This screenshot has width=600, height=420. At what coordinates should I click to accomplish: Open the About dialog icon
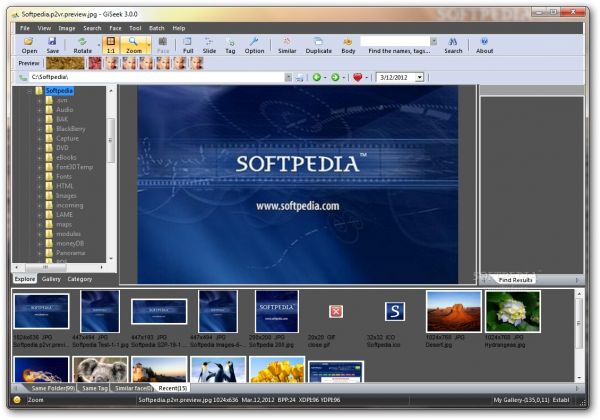(484, 44)
